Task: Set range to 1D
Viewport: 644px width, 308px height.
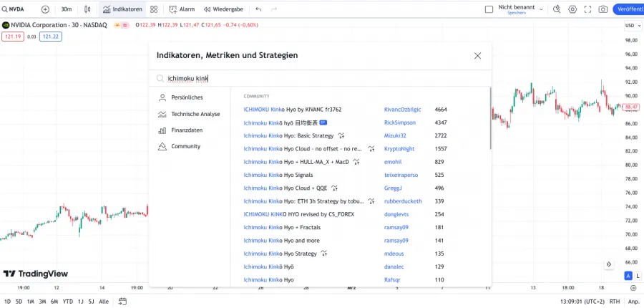Action: coord(7,302)
